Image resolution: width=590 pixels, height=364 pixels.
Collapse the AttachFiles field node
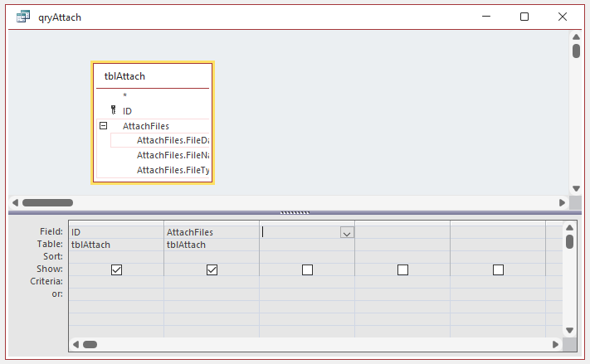click(103, 125)
